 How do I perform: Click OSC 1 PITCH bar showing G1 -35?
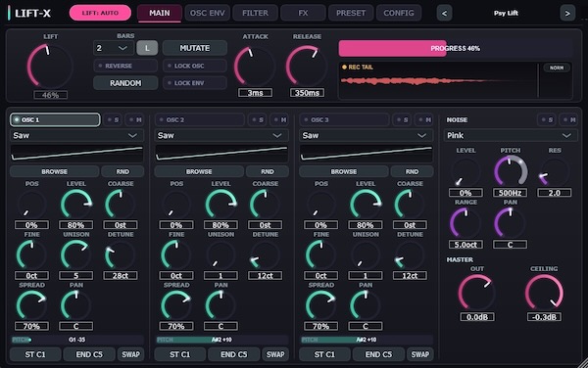click(x=76, y=340)
